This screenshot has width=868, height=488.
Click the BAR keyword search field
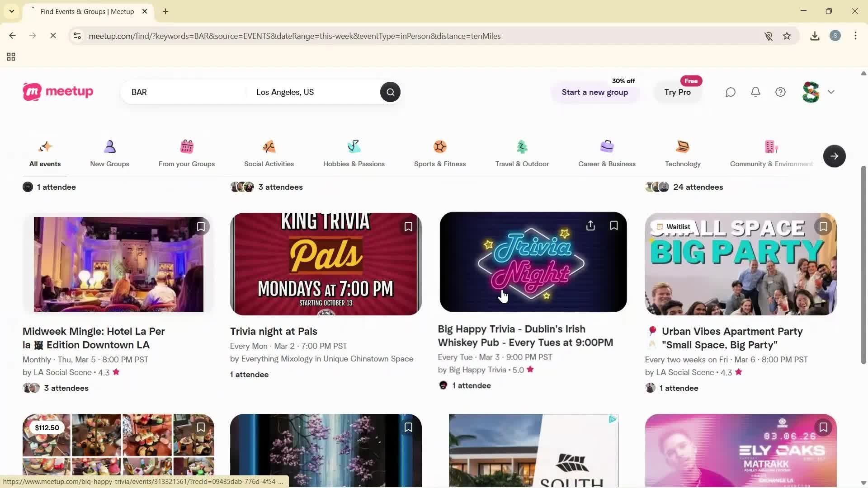[181, 92]
